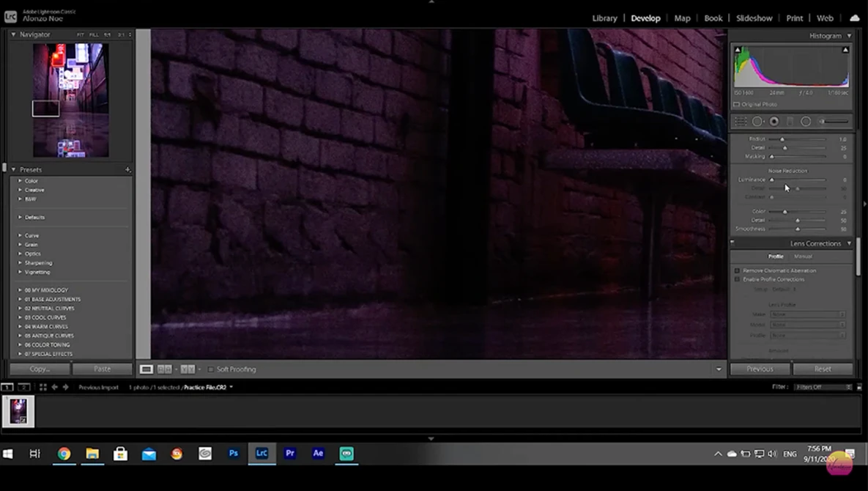Set Navigator zoom to FIT
The width and height of the screenshot is (868, 491).
pos(81,35)
